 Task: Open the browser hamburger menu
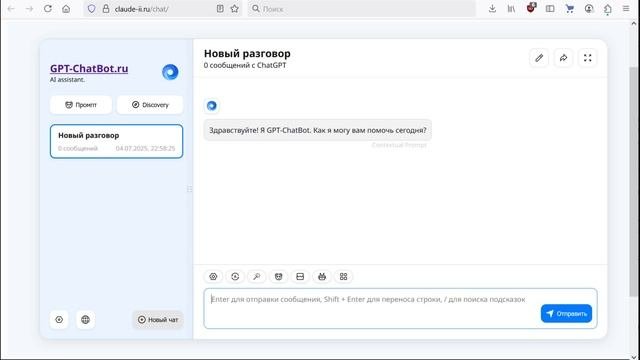(626, 9)
